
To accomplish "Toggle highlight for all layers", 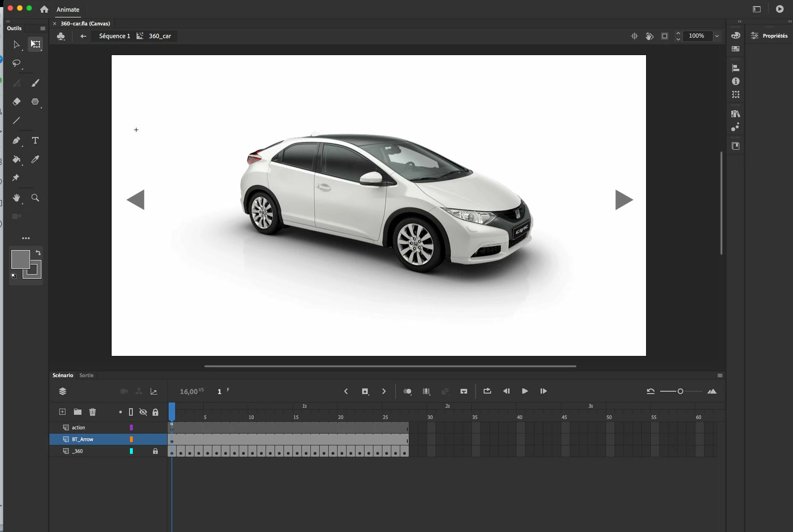I will pos(121,412).
